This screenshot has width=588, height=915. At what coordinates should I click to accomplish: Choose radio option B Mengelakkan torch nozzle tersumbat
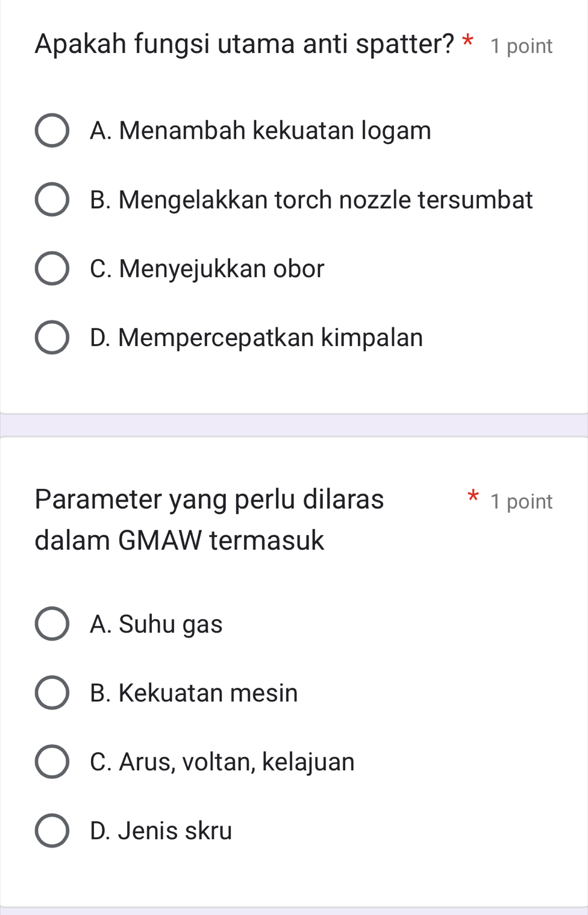52,200
